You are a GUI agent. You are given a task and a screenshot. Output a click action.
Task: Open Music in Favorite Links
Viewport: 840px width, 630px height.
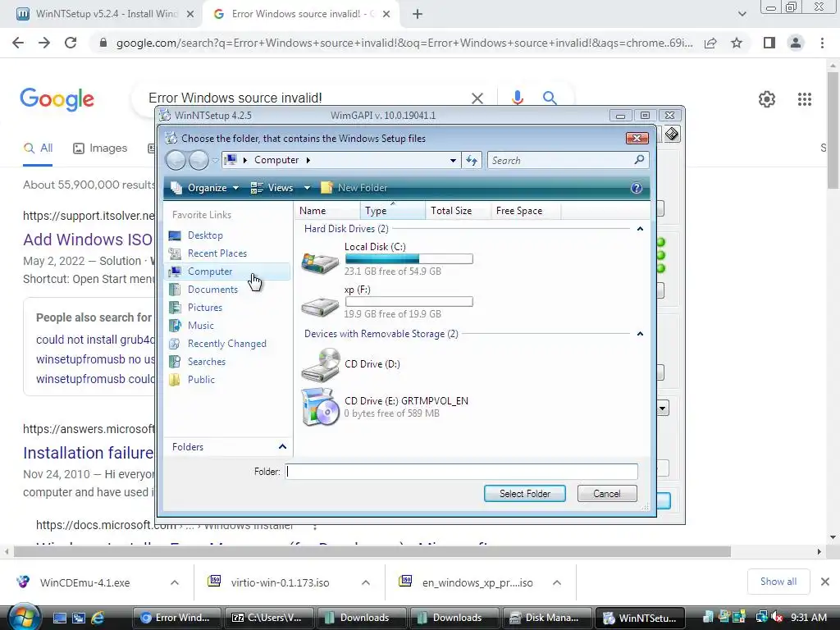coord(200,326)
